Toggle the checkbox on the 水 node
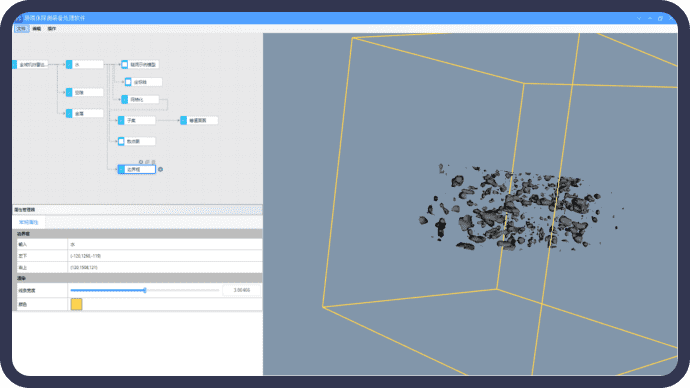This screenshot has height=388, width=690. [x=69, y=65]
